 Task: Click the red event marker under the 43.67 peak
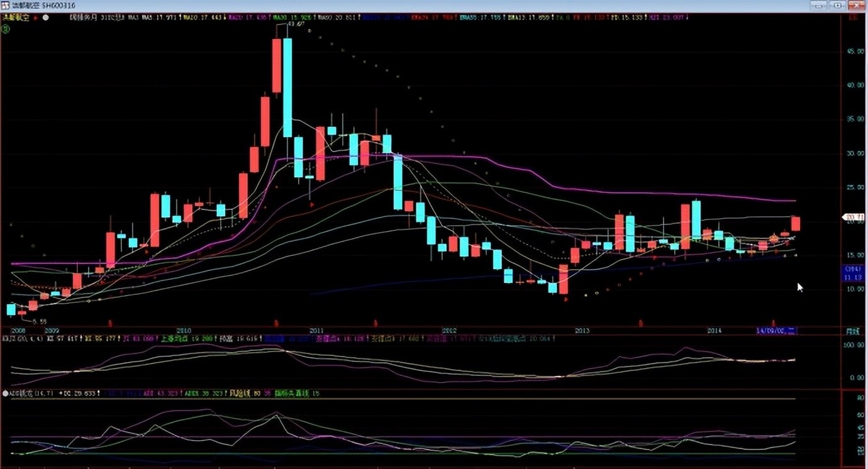pyautogui.click(x=275, y=323)
